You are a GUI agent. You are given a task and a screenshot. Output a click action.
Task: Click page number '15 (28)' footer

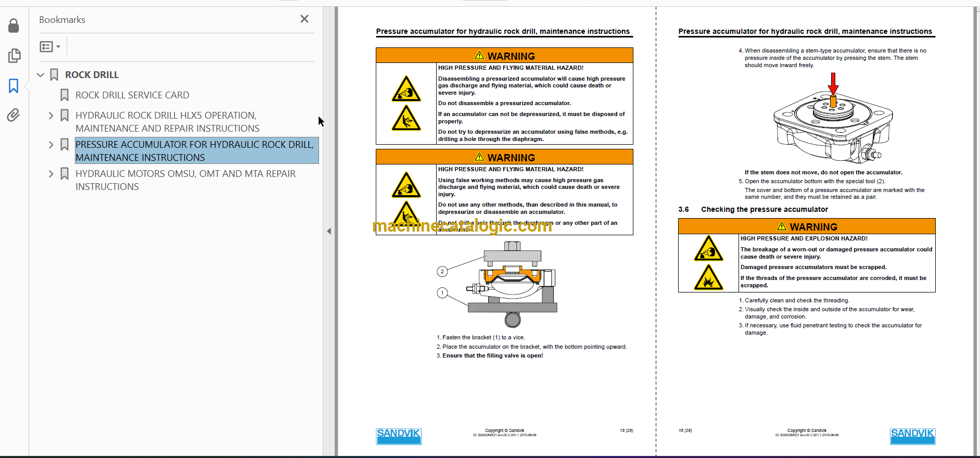(x=626, y=430)
